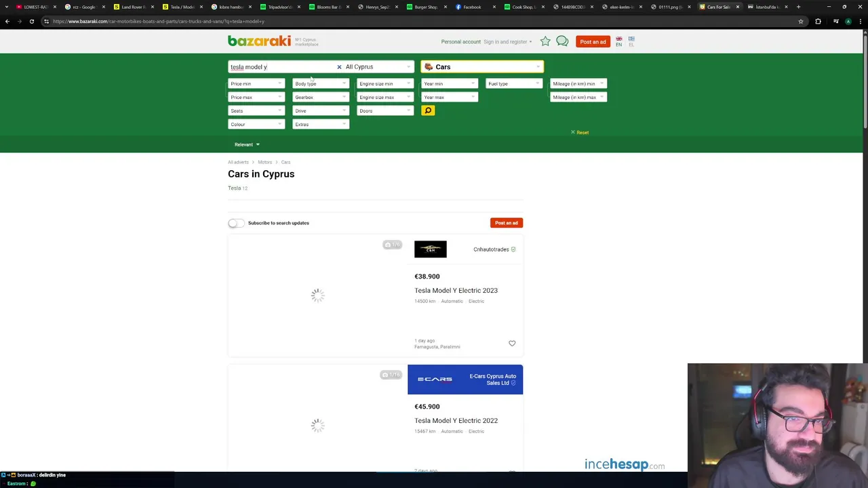The image size is (868, 488).
Task: Click the €45.900 price text
Action: (427, 407)
